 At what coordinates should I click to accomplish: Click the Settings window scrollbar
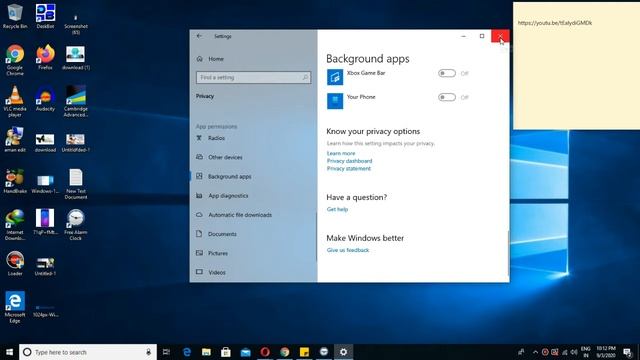click(x=508, y=253)
